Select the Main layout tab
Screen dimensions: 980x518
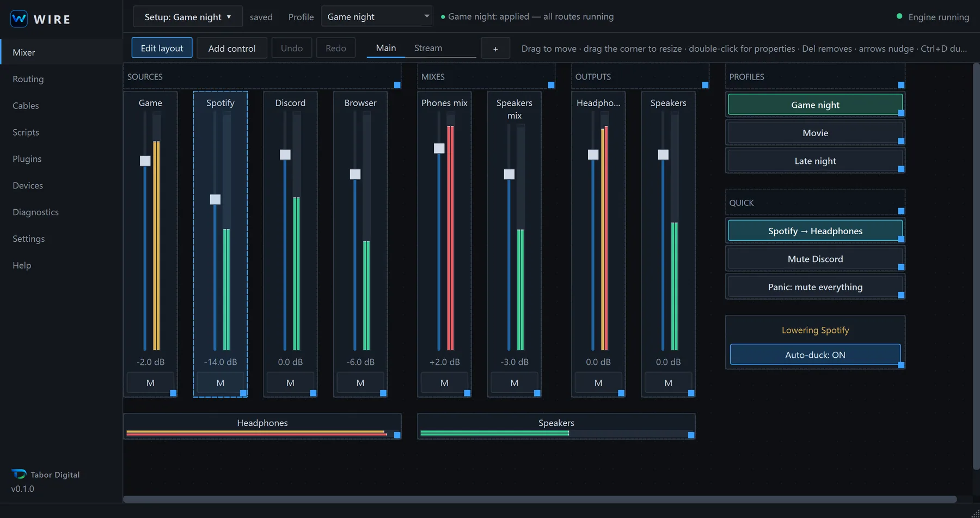click(386, 48)
